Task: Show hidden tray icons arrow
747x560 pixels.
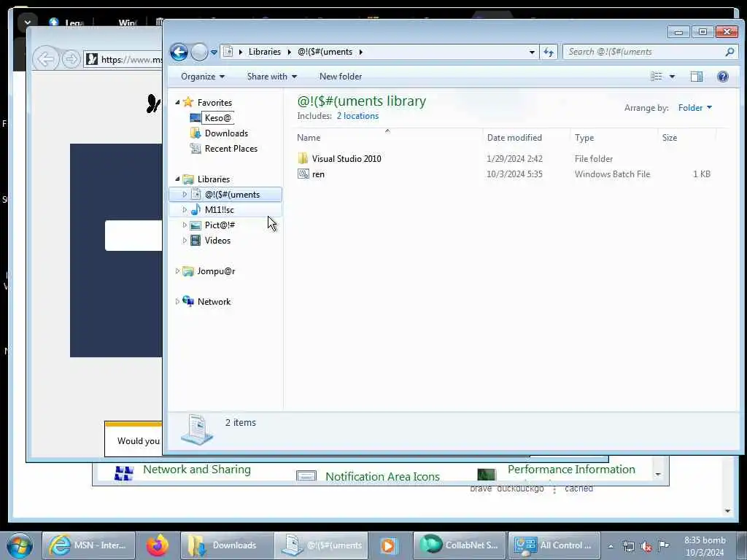Action: 611,546
